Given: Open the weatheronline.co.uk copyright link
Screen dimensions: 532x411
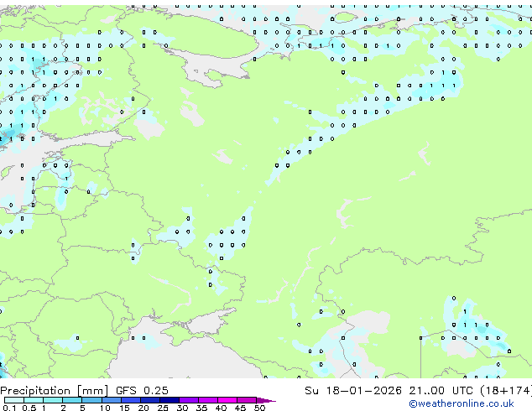Looking at the screenshot, I should [x=461, y=403].
